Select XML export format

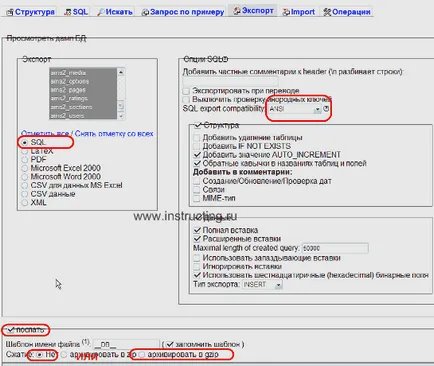pos(24,203)
